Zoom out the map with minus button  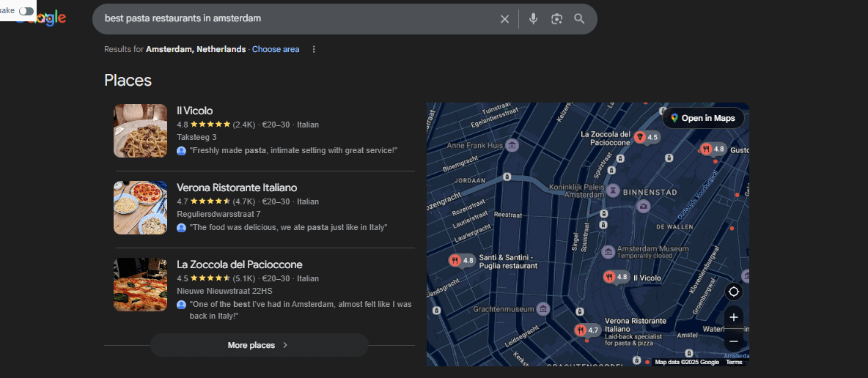coord(734,341)
